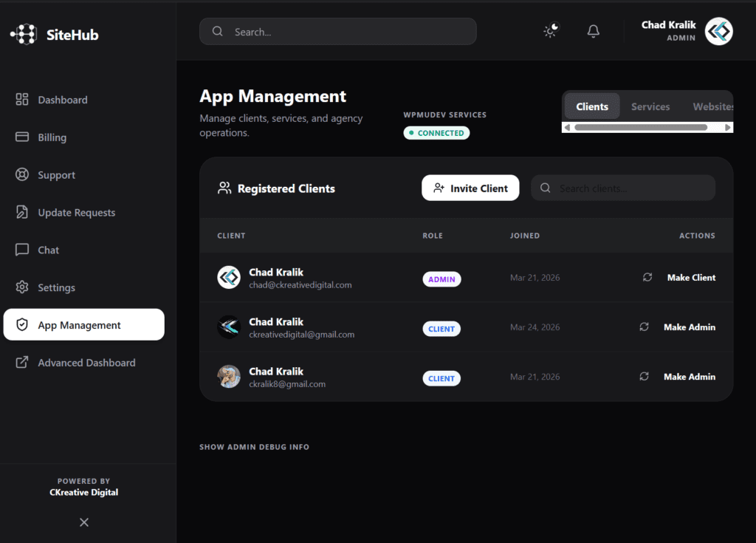Open Settings gear in sidebar
This screenshot has width=756, height=543.
pyautogui.click(x=56, y=288)
